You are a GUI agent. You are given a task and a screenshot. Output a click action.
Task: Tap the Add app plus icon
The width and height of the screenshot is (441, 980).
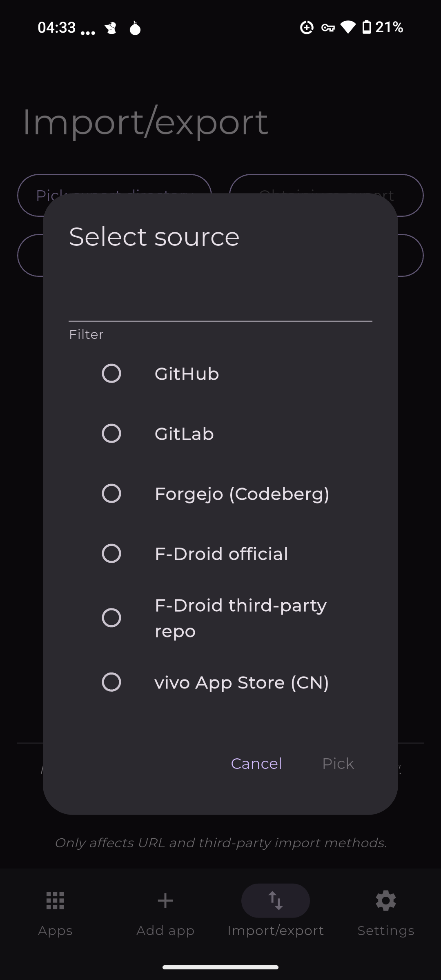point(165,901)
